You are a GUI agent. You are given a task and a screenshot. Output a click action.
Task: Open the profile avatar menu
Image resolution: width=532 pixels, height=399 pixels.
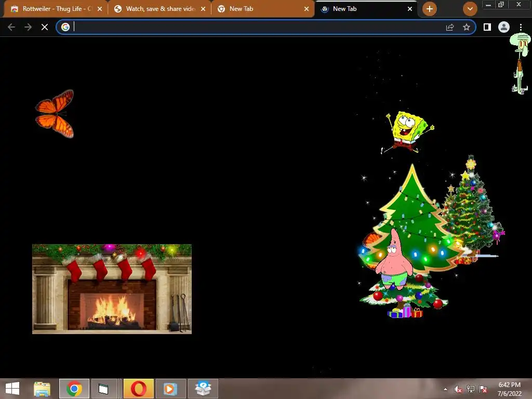tap(504, 27)
